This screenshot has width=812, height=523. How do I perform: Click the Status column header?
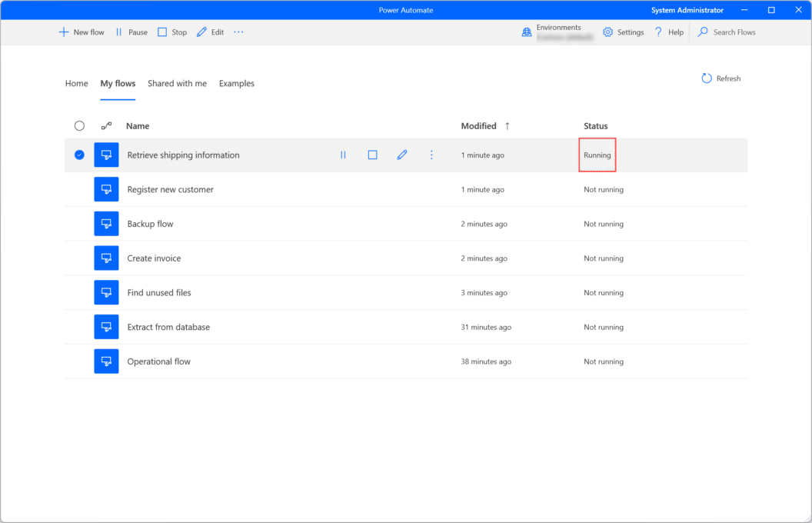595,126
